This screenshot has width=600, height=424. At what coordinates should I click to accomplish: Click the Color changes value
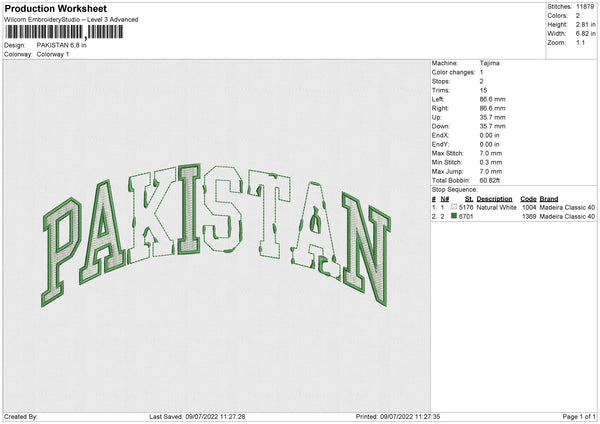(x=481, y=72)
